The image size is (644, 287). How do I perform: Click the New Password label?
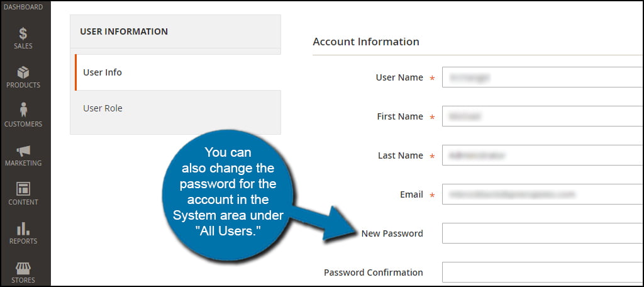click(x=392, y=234)
